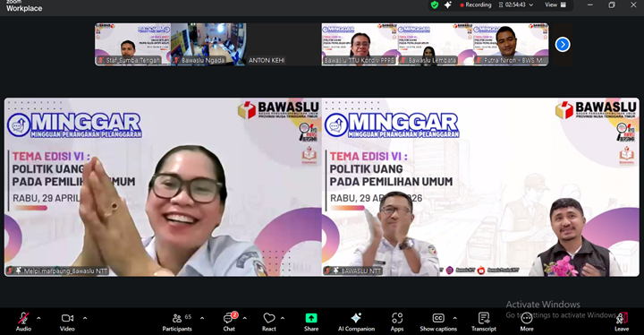Open Transcript panel

pyautogui.click(x=484, y=322)
